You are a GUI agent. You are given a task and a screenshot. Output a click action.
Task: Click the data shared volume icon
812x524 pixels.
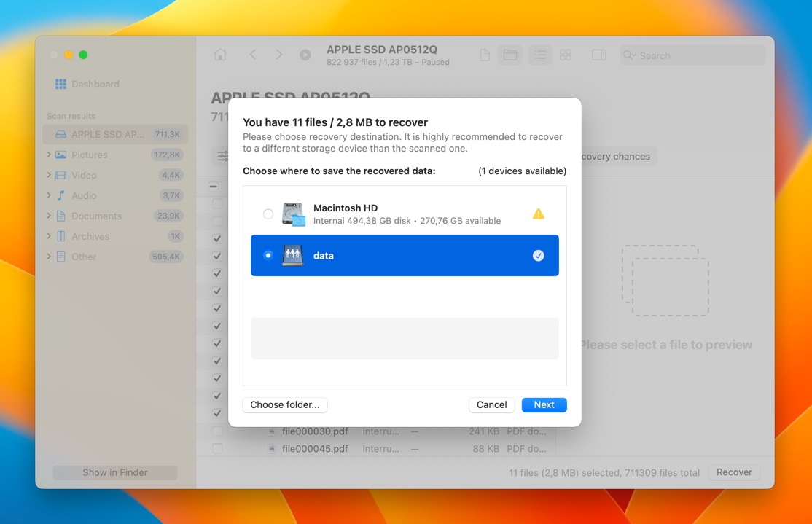[292, 255]
